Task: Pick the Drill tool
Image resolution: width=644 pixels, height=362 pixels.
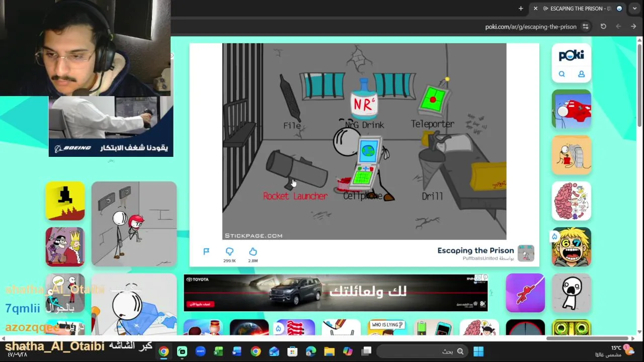Action: [x=432, y=168]
